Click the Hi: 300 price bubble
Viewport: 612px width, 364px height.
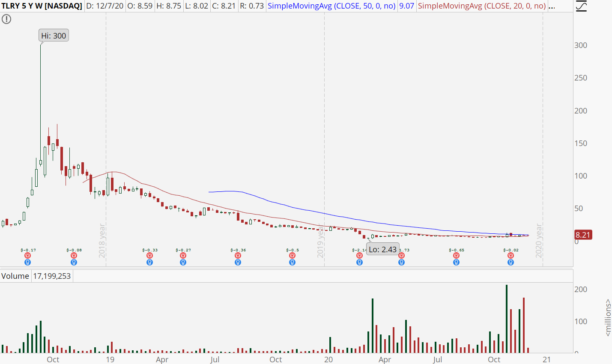(54, 36)
